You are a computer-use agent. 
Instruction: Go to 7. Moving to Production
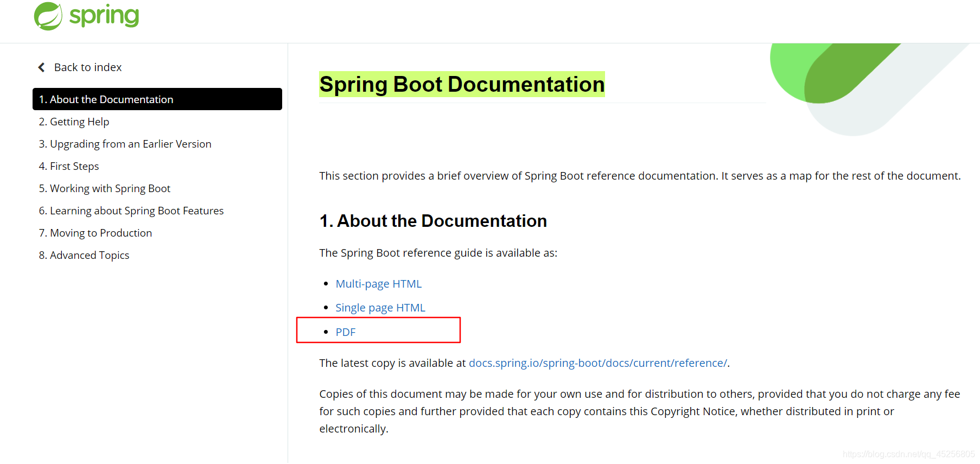coord(96,233)
